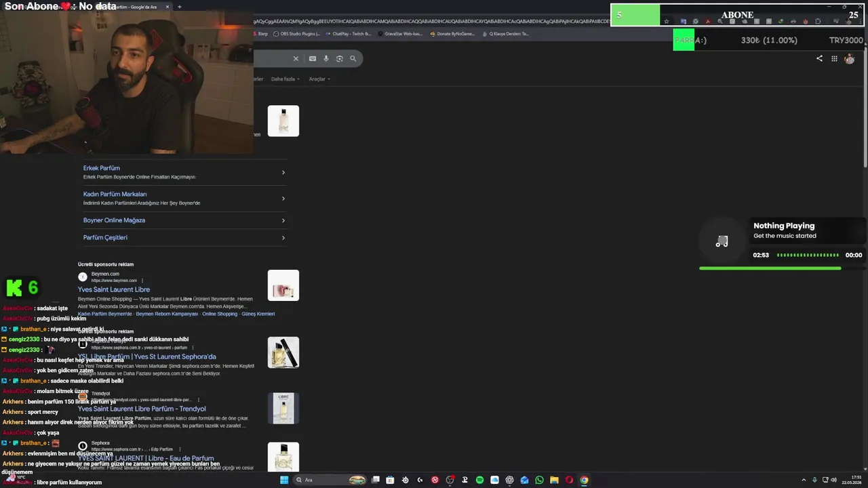The width and height of the screenshot is (868, 488).
Task: Open the OBS Studio Plugins bookmark
Action: pos(297,33)
